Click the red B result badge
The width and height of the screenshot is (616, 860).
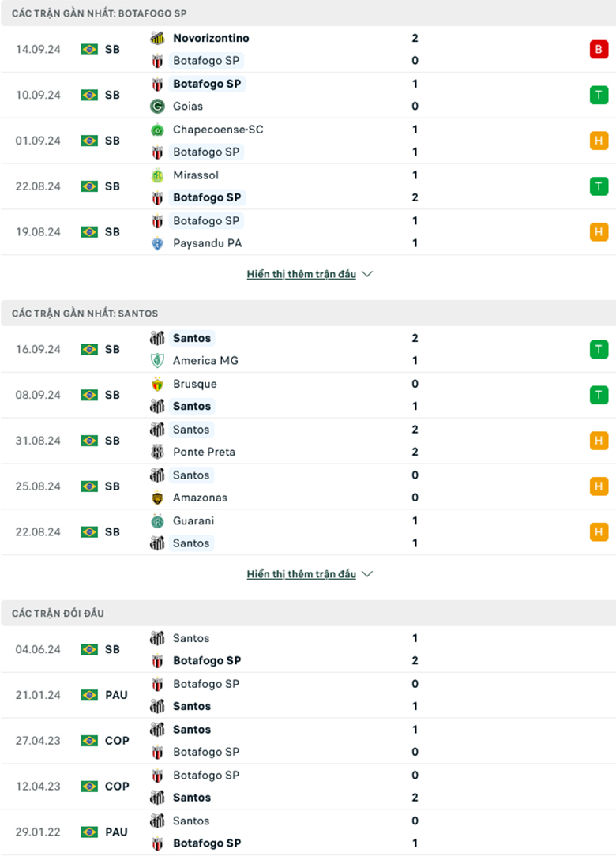(x=599, y=49)
